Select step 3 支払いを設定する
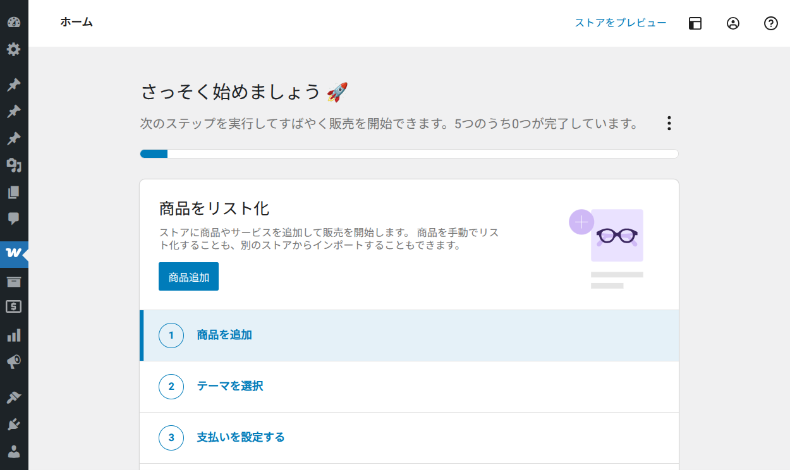The width and height of the screenshot is (790, 470). pos(409,437)
